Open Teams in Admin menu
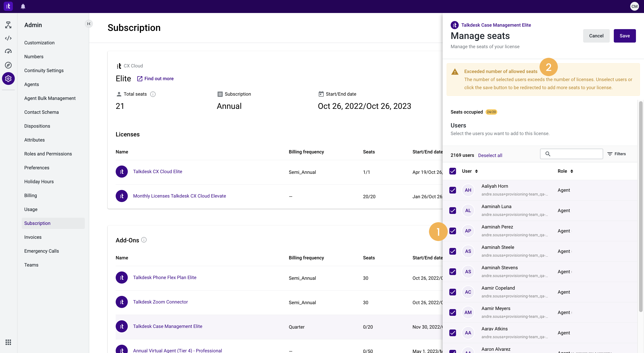Screen dimensions: 644x353 coord(31,265)
